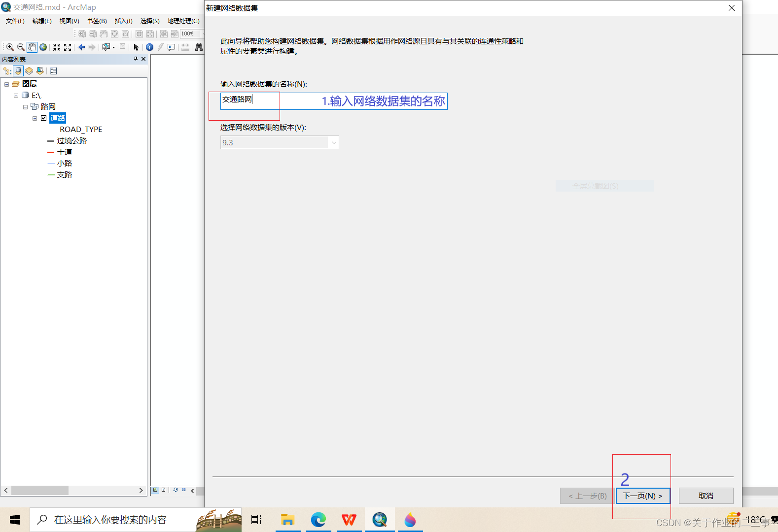The image size is (778, 532).
Task: Pin the 内容列表 panel
Action: point(136,59)
